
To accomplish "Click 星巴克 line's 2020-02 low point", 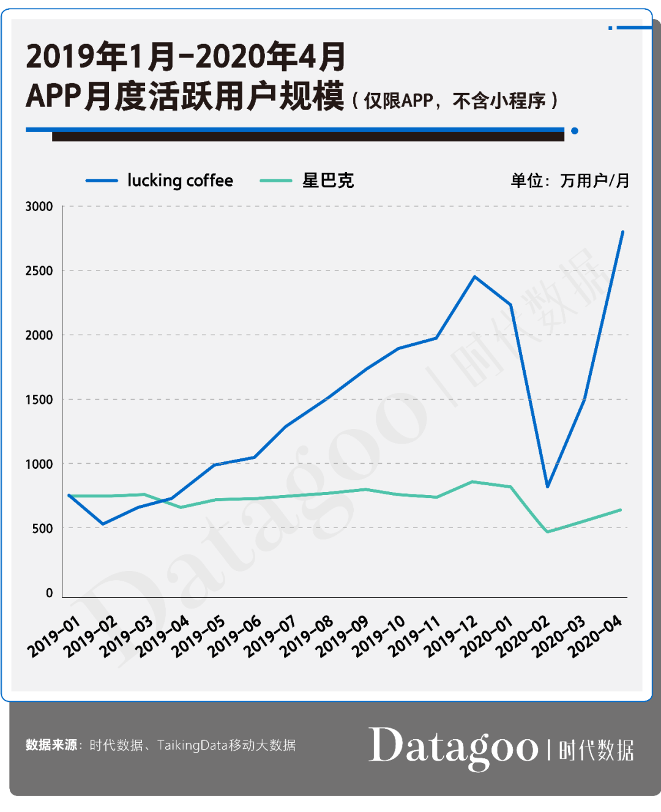I will tap(547, 532).
